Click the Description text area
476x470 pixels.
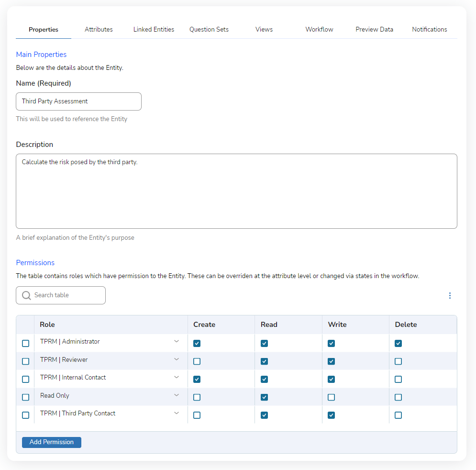click(237, 191)
